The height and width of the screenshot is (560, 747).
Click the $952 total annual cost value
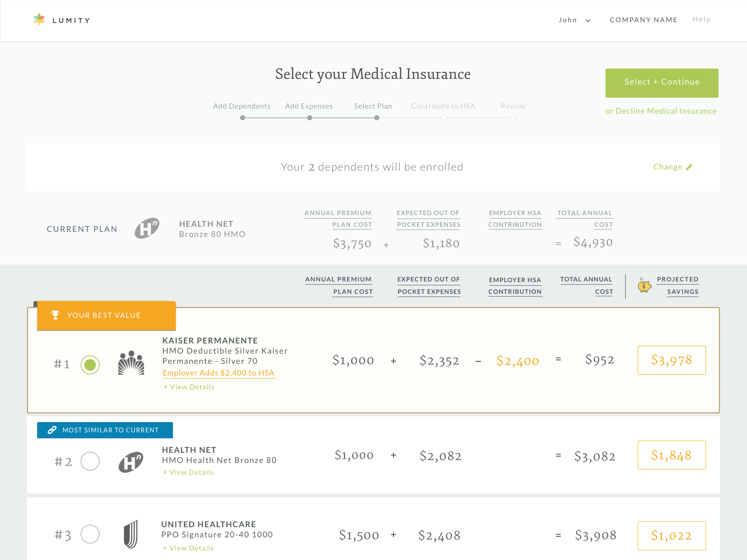[x=600, y=360]
